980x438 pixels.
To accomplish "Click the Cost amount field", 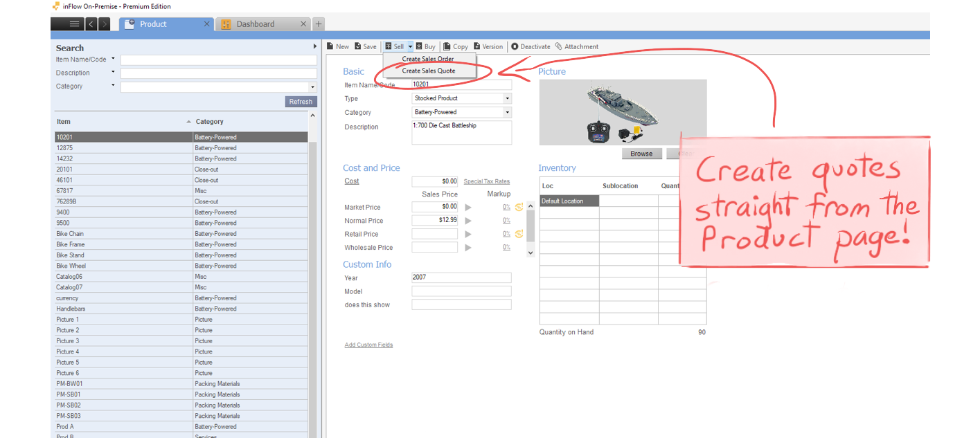I will (x=435, y=181).
